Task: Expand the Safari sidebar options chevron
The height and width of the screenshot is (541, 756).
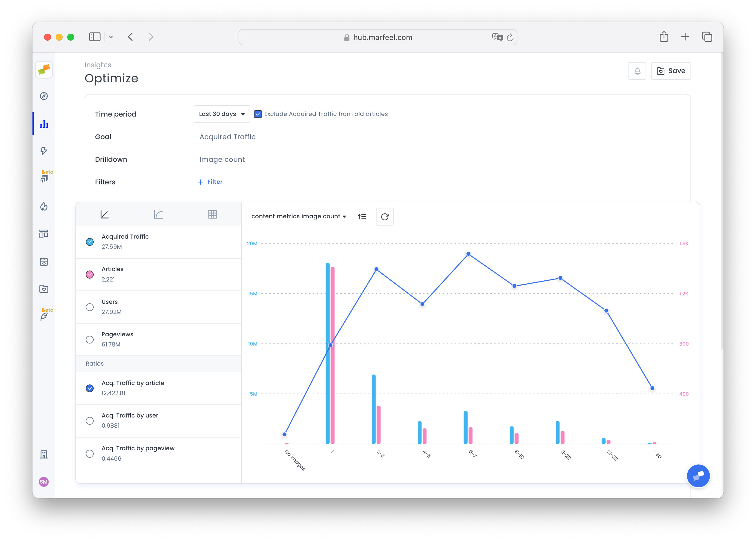Action: pos(111,37)
